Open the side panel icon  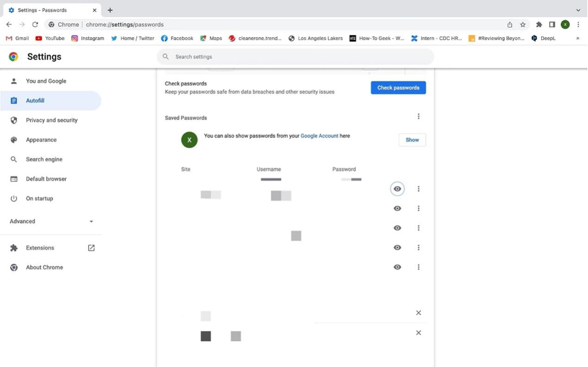click(552, 24)
